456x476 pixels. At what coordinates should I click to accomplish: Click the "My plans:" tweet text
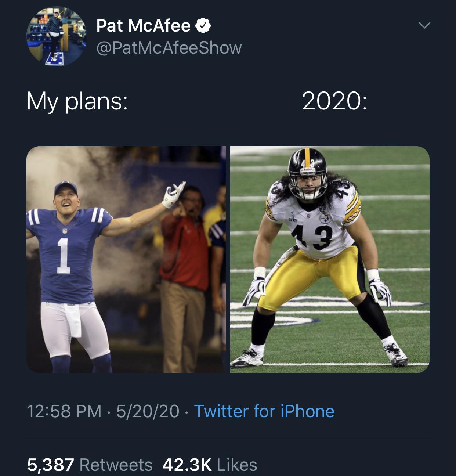77,101
